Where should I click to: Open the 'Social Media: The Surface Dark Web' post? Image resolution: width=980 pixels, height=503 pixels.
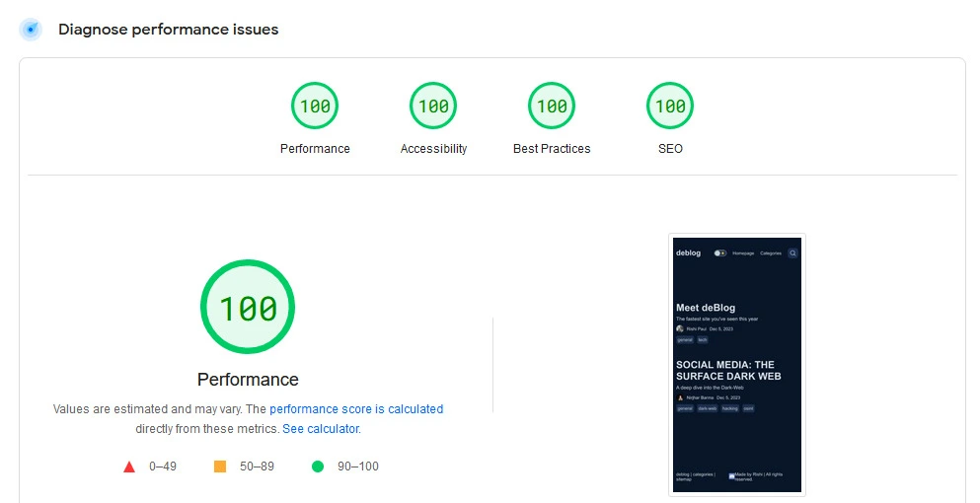click(727, 371)
